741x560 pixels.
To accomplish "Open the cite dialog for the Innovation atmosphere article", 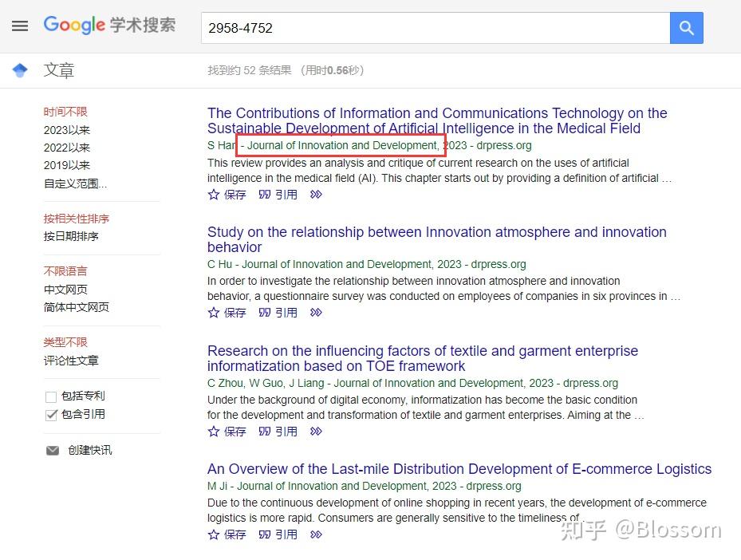I will [278, 312].
